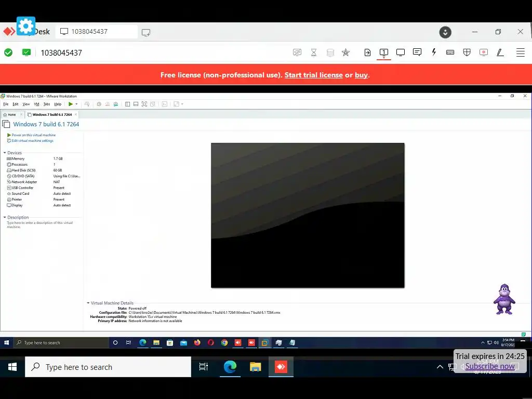This screenshot has height=399, width=532.
Task: Open the power options dropdown arrow in VMware
Action: (x=77, y=104)
